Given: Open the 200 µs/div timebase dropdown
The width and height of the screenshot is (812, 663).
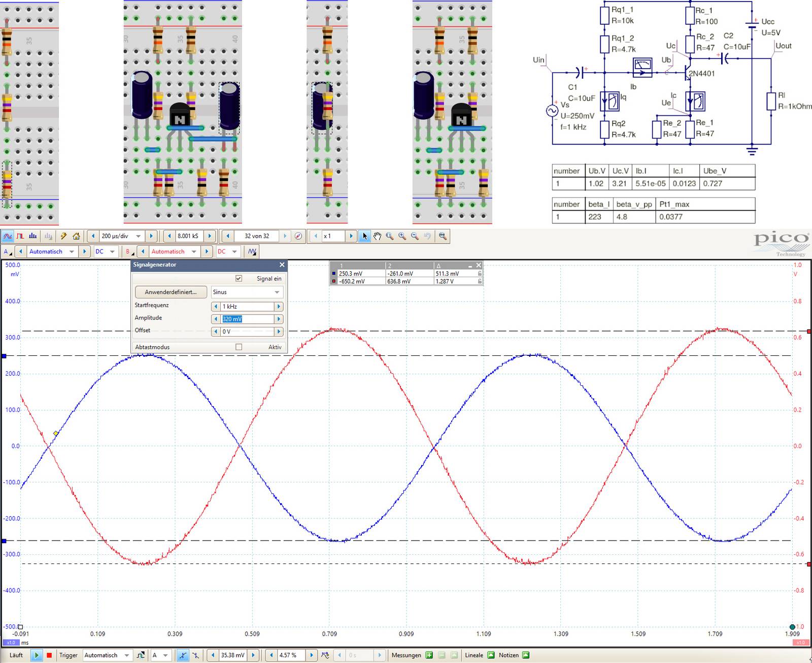Looking at the screenshot, I should (x=138, y=236).
